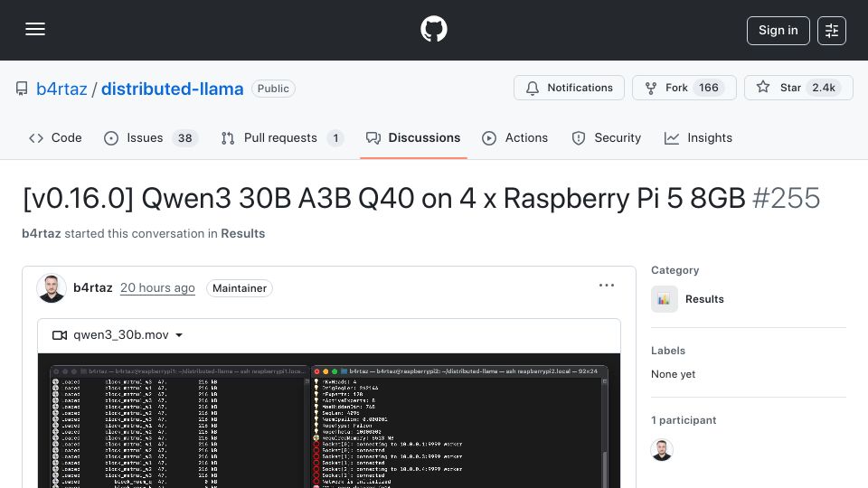Open the Pull requests tab

click(282, 137)
